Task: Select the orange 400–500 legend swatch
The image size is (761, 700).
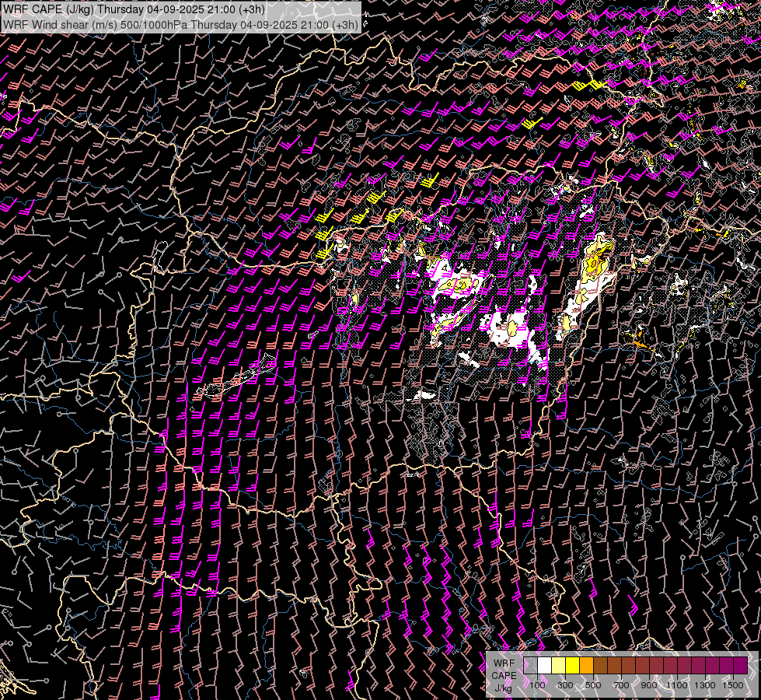Action: click(586, 665)
